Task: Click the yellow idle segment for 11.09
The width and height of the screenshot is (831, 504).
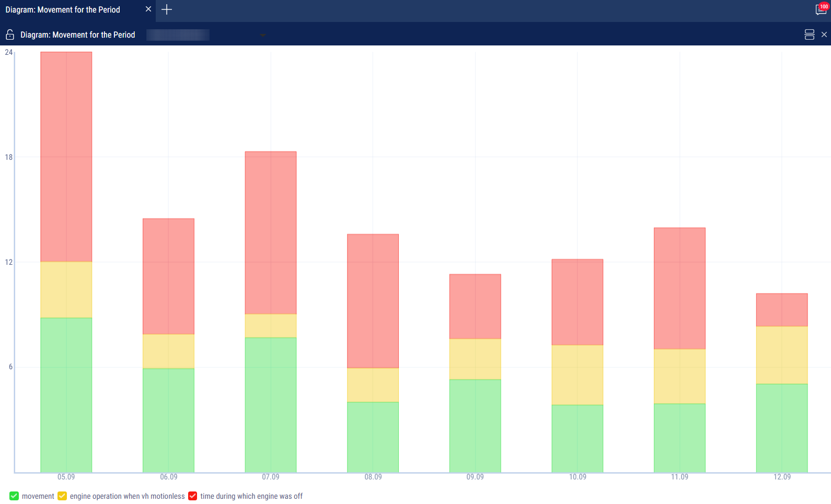Action: click(x=680, y=377)
